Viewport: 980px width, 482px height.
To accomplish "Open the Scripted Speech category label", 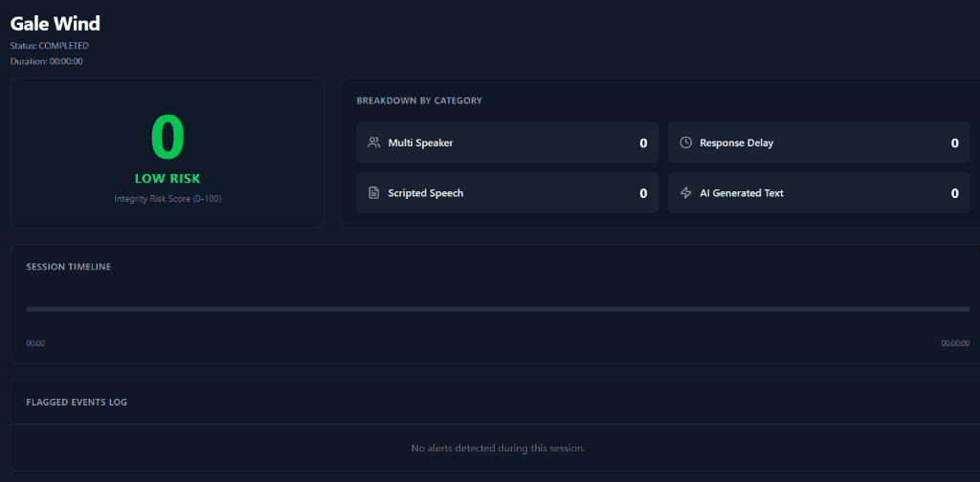I will pos(425,193).
